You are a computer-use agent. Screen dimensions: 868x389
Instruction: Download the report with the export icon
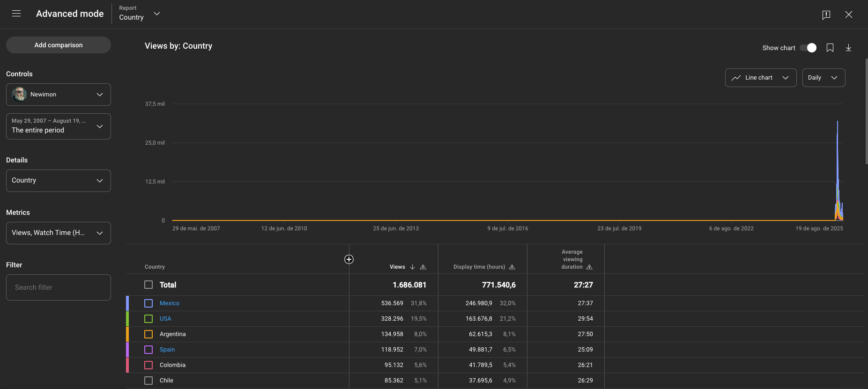848,48
